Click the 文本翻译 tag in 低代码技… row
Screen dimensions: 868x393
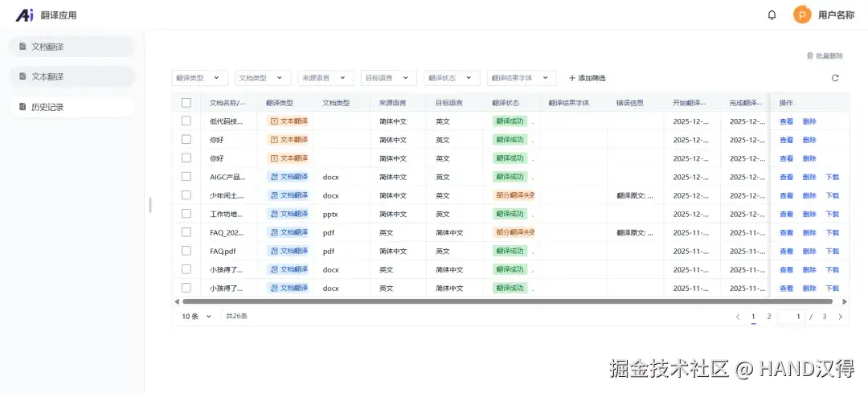point(288,121)
